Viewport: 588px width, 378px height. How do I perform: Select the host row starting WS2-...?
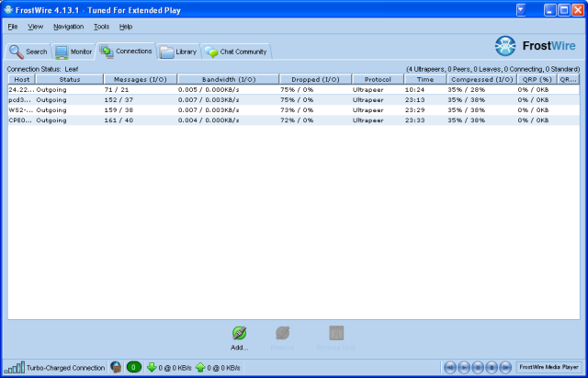pyautogui.click(x=294, y=110)
